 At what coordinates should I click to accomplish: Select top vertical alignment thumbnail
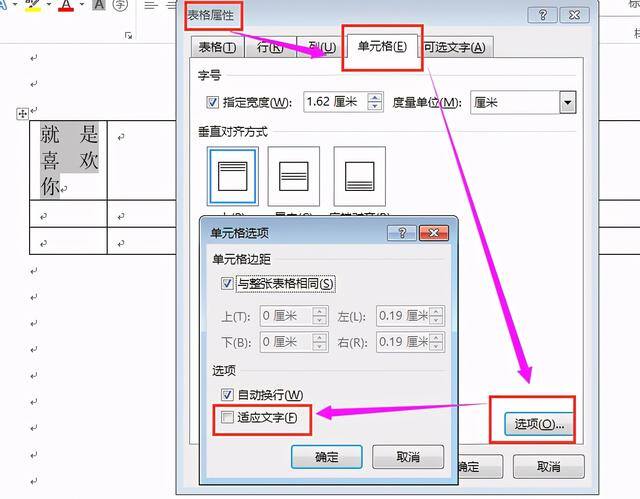pyautogui.click(x=233, y=176)
